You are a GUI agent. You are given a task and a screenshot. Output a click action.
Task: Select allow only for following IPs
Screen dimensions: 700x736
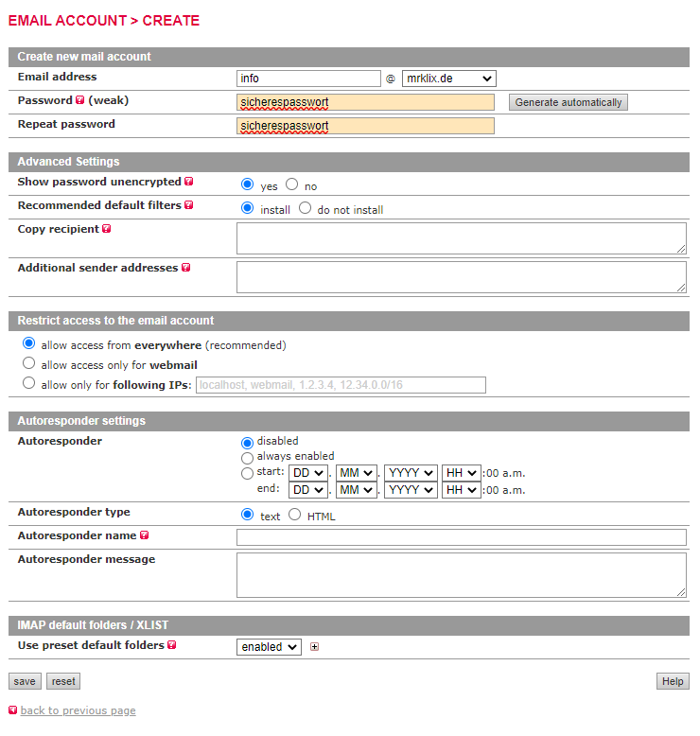[28, 383]
